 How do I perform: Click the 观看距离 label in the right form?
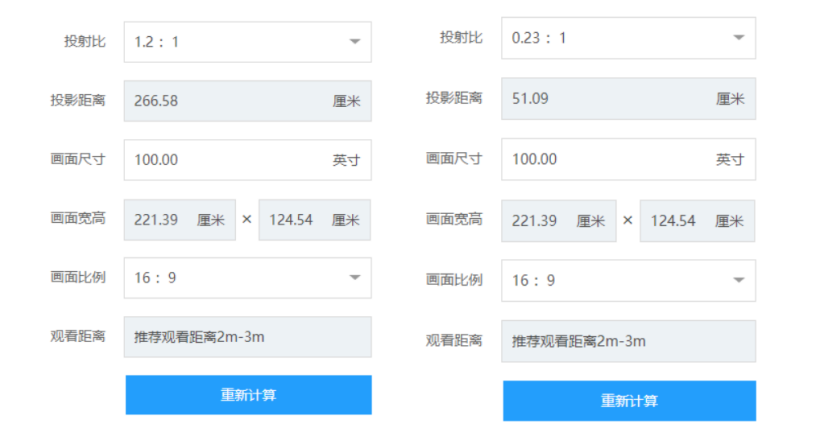454,341
